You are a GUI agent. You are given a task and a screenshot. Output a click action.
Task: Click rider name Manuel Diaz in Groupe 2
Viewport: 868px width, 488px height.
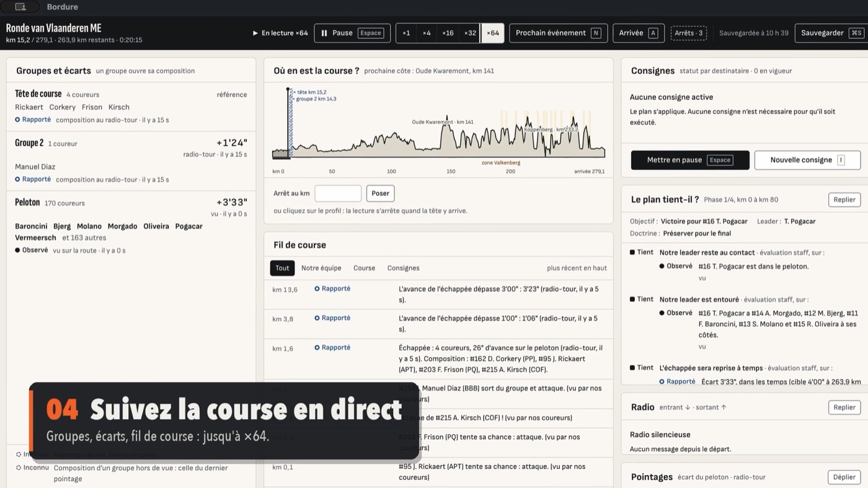tap(35, 167)
